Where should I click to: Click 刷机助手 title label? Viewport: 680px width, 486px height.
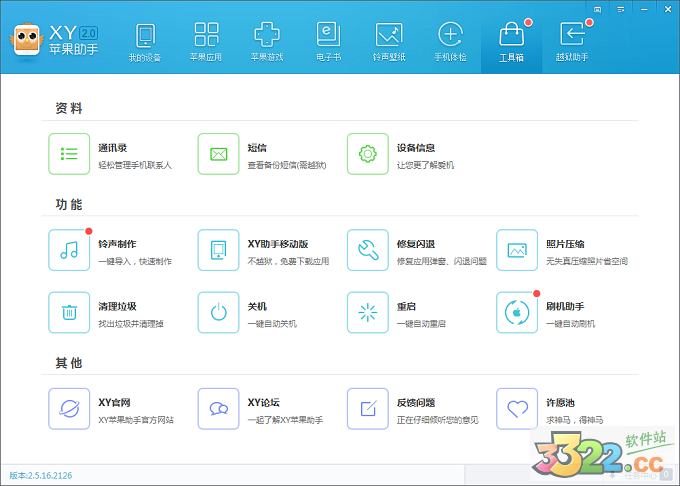coord(565,307)
